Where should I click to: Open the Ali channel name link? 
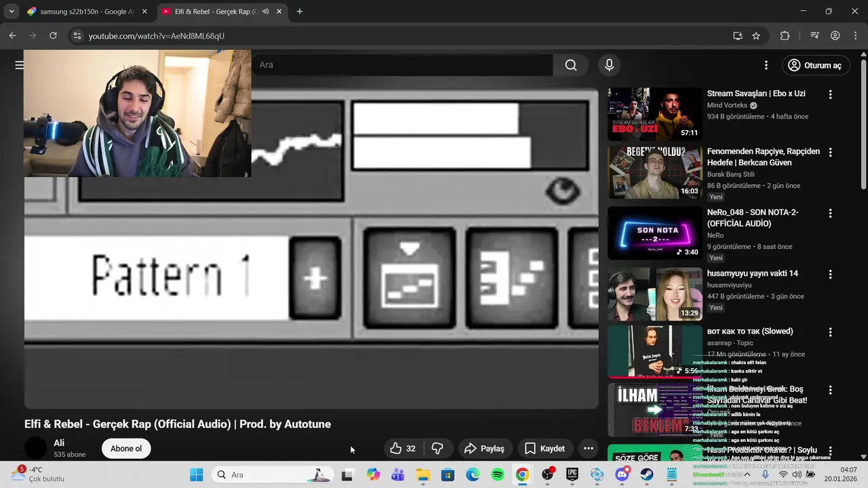point(59,443)
